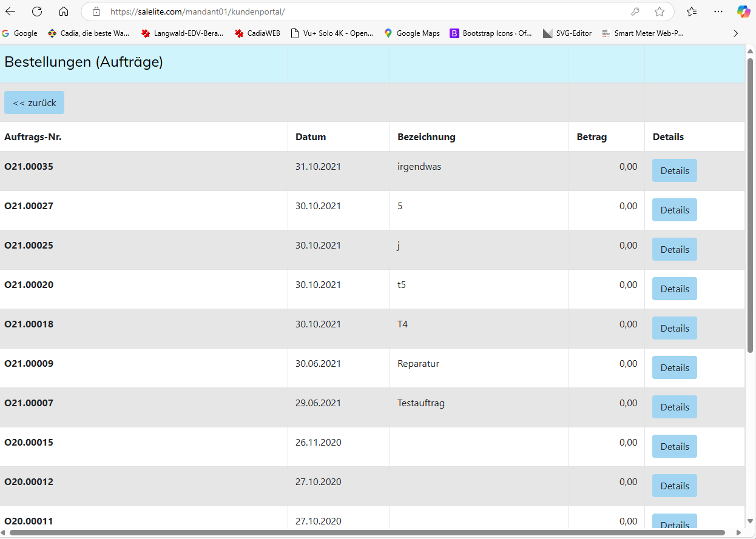The image size is (756, 539).
Task: Click the '<< zurück' button
Action: click(x=34, y=102)
